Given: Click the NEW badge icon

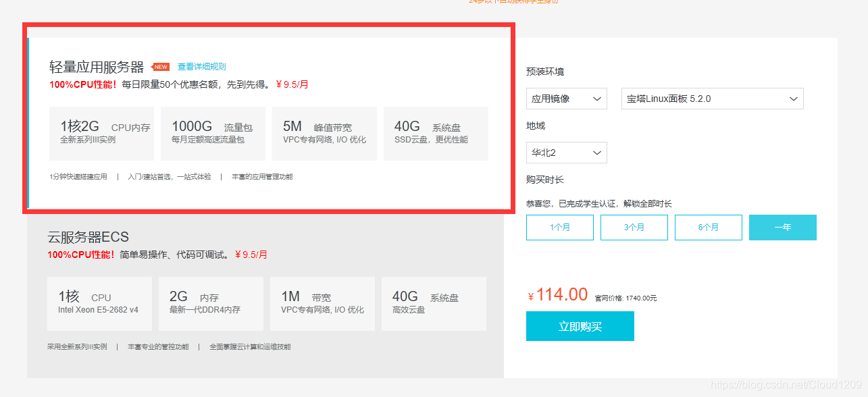Looking at the screenshot, I should click(x=160, y=67).
